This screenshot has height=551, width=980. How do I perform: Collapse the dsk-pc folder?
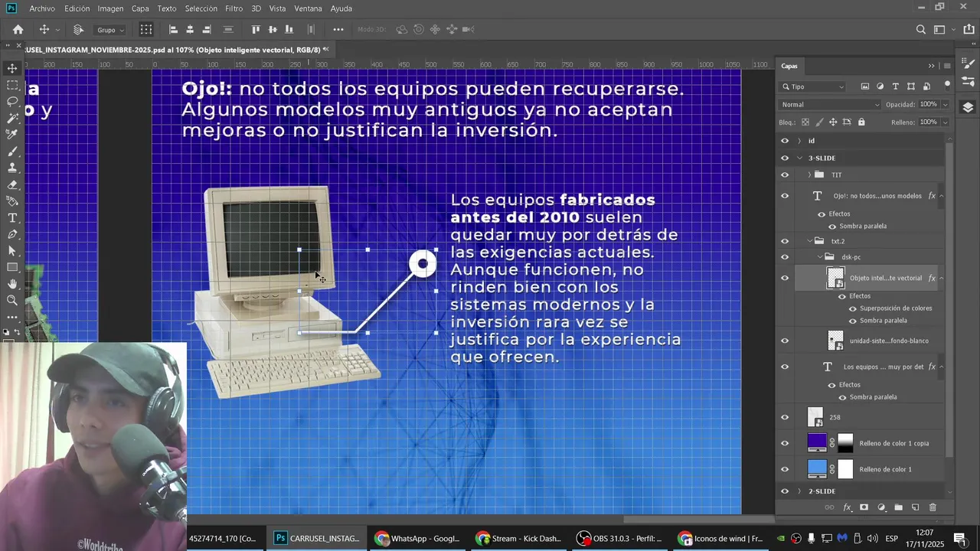[819, 257]
